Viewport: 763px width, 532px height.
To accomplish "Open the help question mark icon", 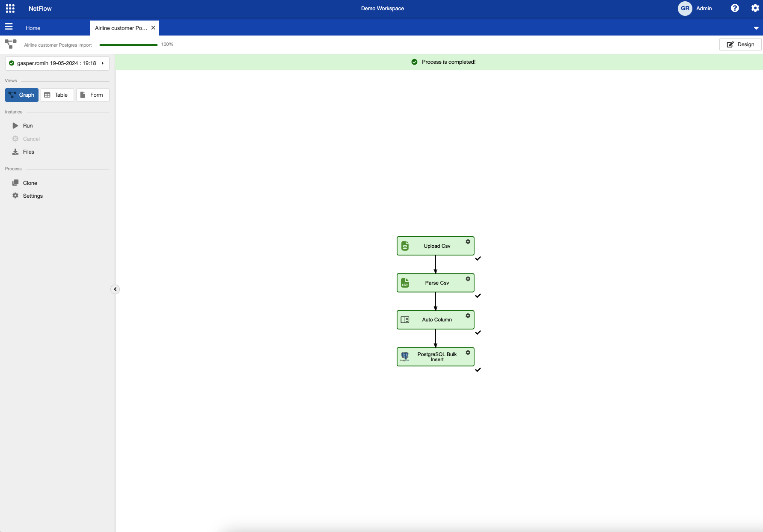I will pyautogui.click(x=735, y=8).
